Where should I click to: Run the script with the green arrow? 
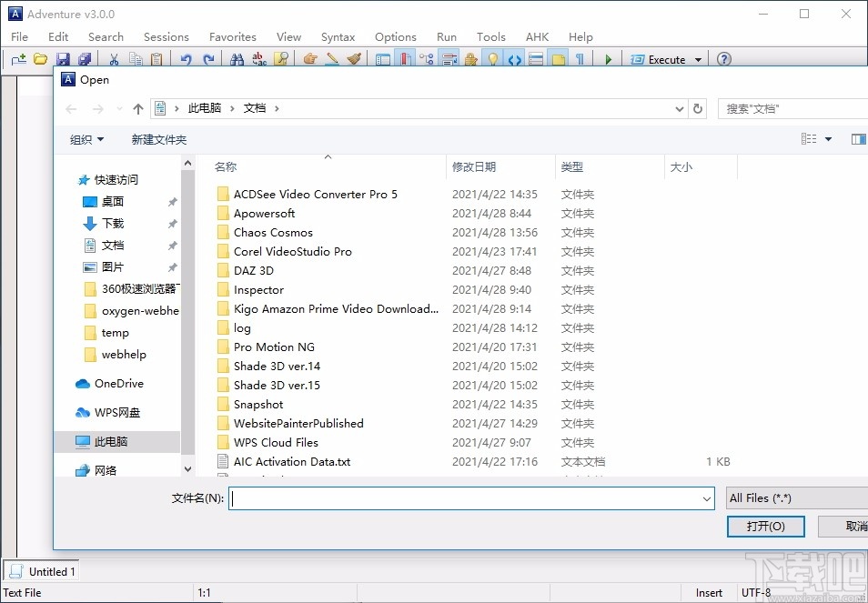[x=606, y=58]
